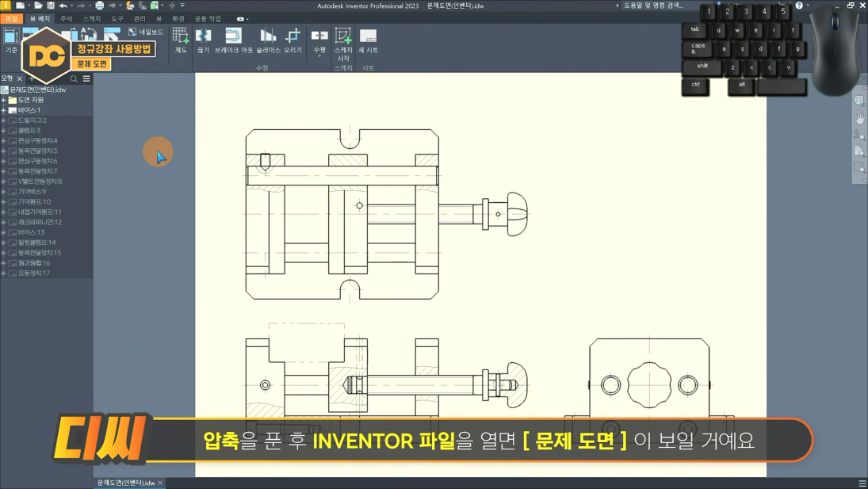Viewport: 868px width, 489px height.
Task: Click the New file icon in quick access toolbar
Action: (20, 6)
